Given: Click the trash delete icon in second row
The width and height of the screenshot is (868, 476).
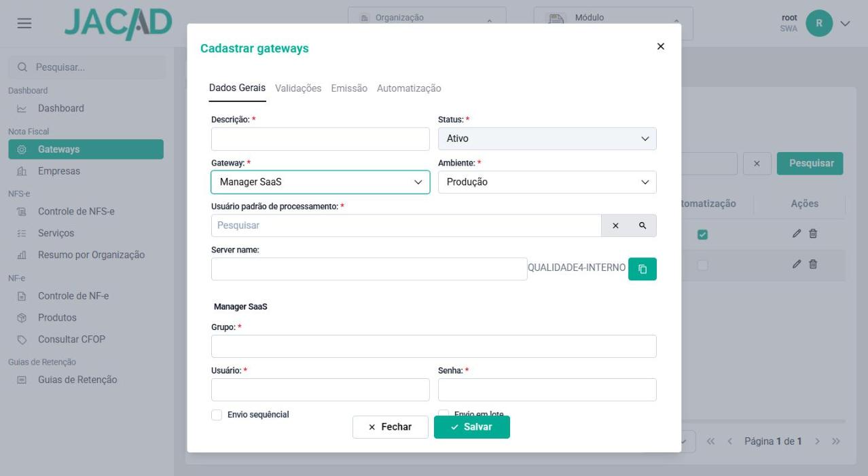Looking at the screenshot, I should point(813,264).
